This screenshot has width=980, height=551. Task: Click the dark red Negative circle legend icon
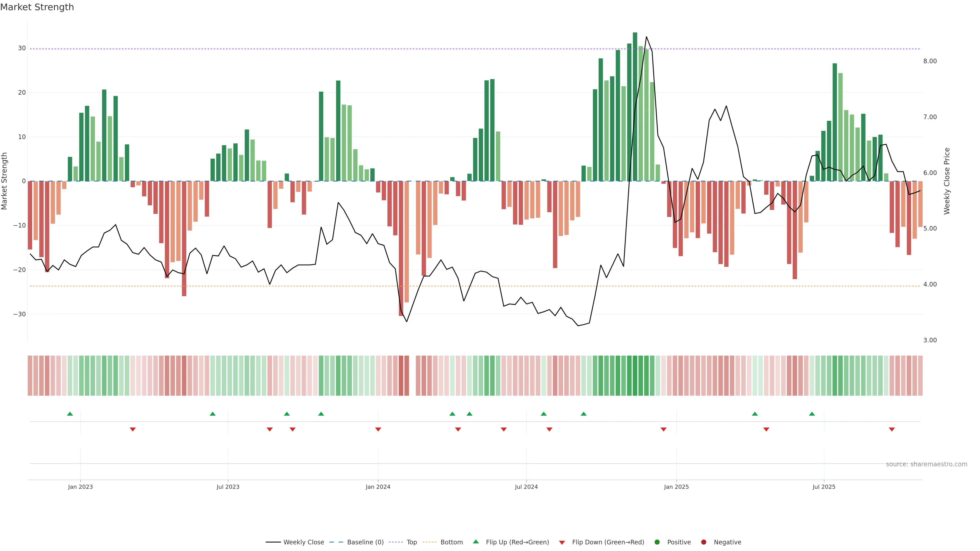point(703,542)
